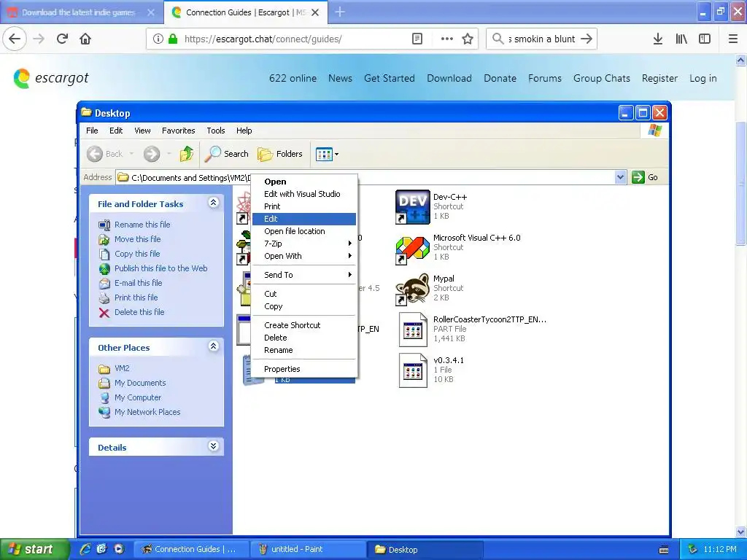Open the Send To submenu
The height and width of the screenshot is (560, 747).
point(304,275)
